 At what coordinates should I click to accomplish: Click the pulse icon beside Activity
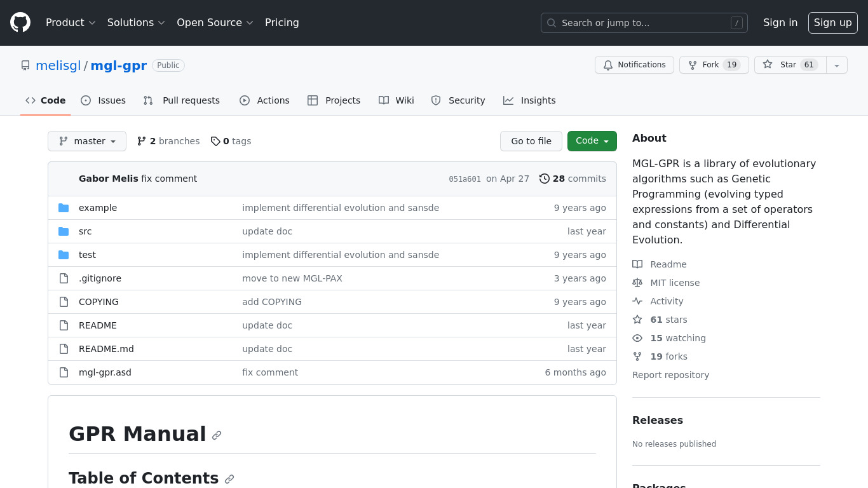point(637,301)
